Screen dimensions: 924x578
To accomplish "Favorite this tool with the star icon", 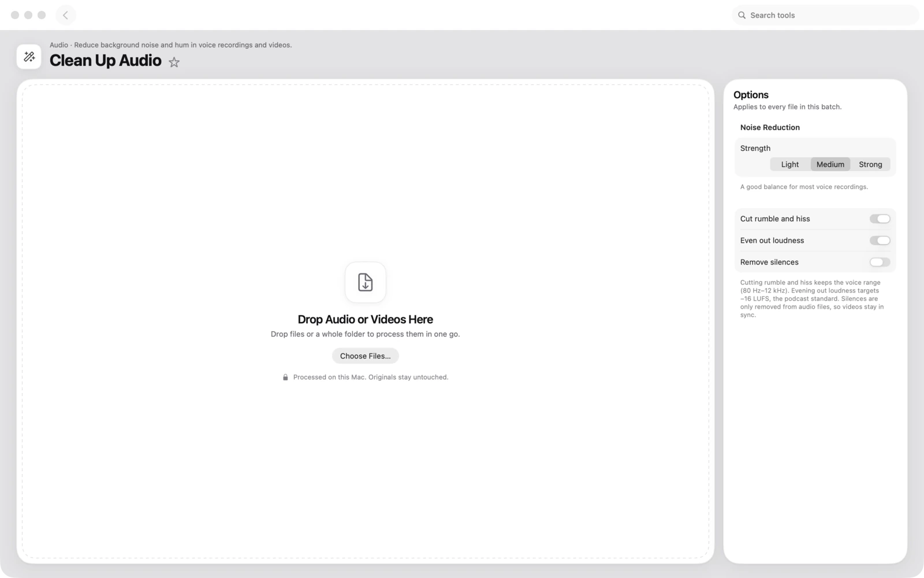I will pyautogui.click(x=174, y=62).
